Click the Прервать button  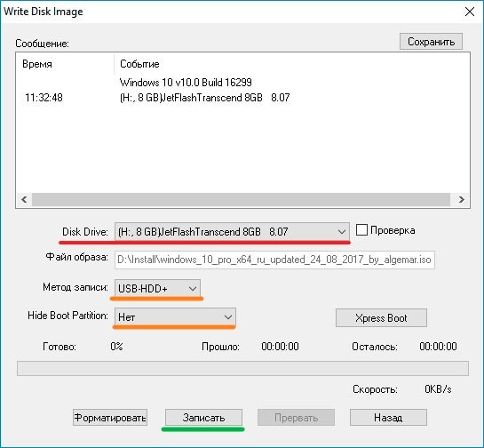[296, 418]
